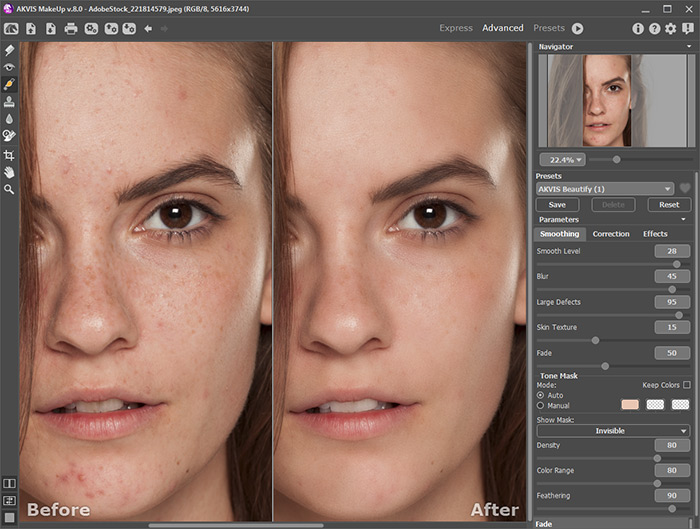Click the Undo back arrow

[x=148, y=29]
